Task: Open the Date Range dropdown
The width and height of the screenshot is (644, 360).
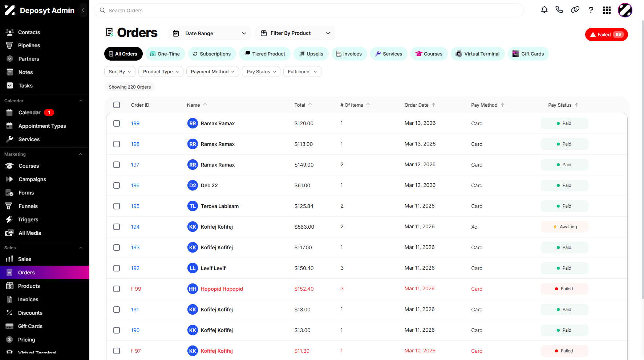Action: pyautogui.click(x=210, y=33)
